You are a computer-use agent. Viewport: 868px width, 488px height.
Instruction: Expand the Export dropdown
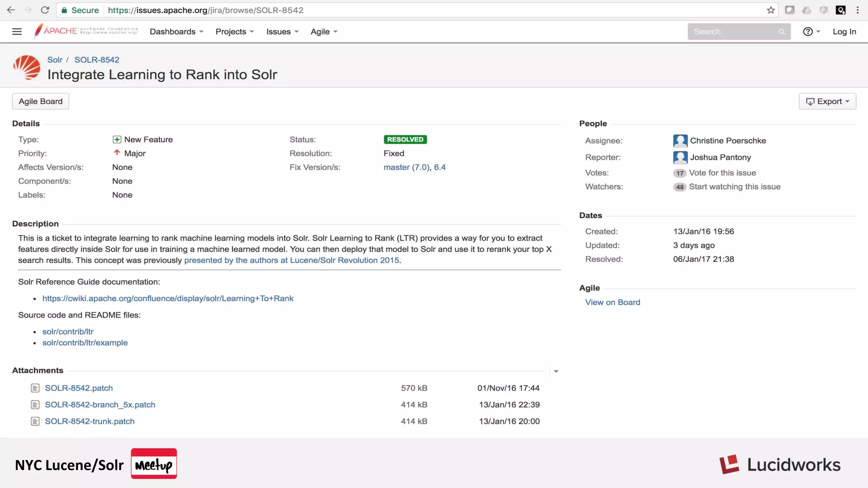pos(827,102)
